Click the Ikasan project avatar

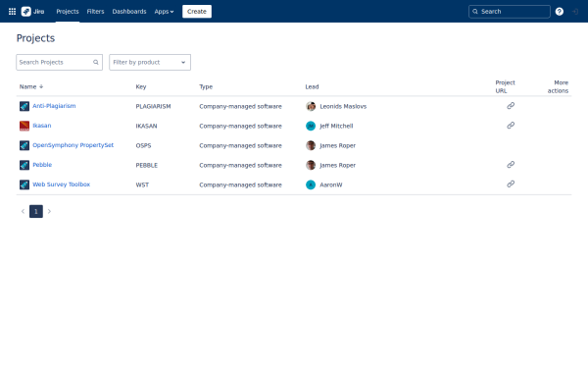point(24,126)
